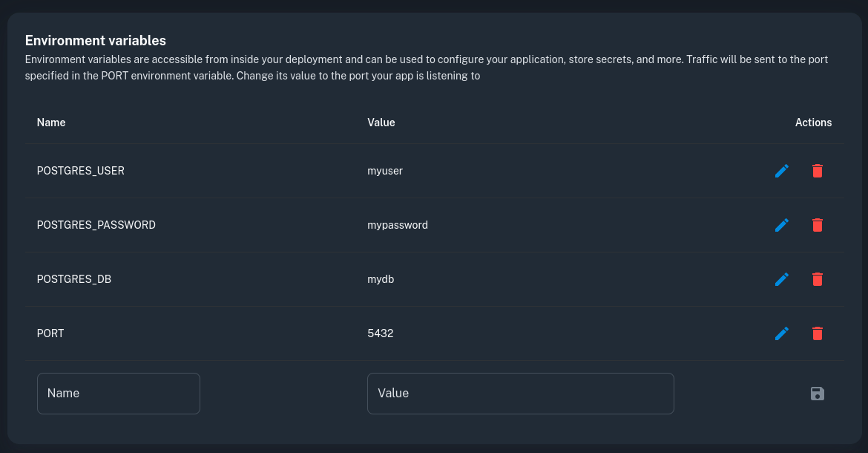Focus the new variable Name field
The height and width of the screenshot is (453, 868).
coord(119,394)
